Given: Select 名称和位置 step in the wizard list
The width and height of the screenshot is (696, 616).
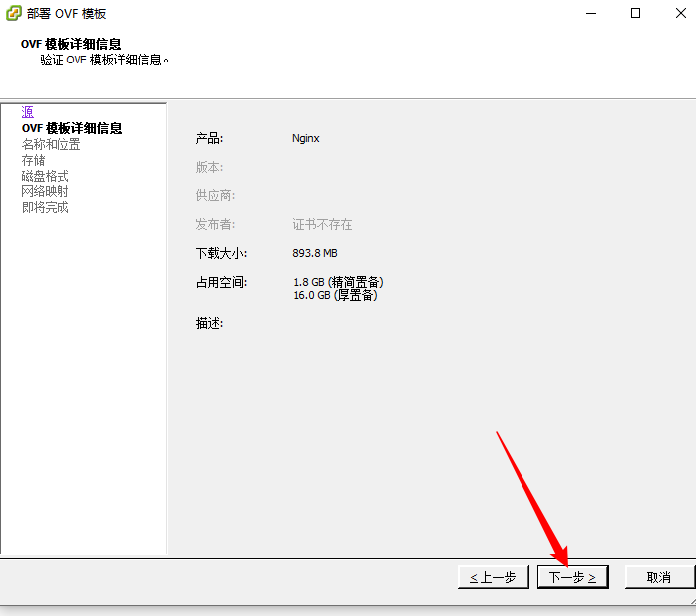Looking at the screenshot, I should [x=51, y=144].
